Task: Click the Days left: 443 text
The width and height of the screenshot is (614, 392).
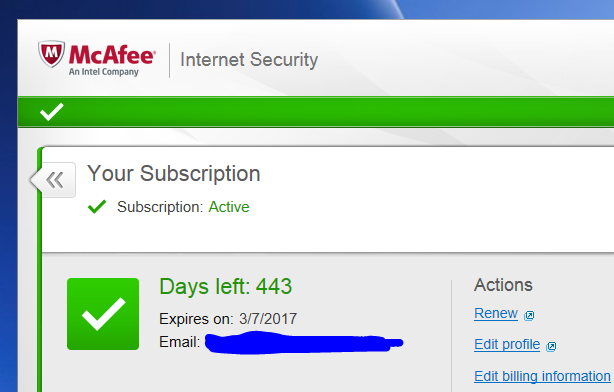Action: [x=226, y=286]
